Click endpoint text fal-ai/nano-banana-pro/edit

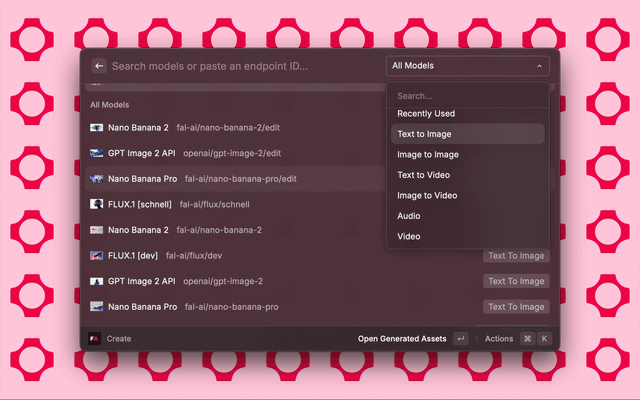click(x=240, y=179)
